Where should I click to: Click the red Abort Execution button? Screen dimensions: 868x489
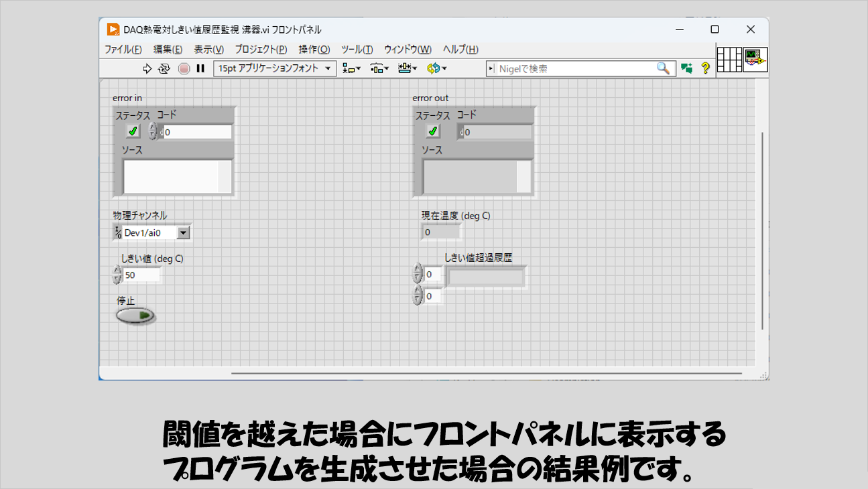click(x=184, y=68)
